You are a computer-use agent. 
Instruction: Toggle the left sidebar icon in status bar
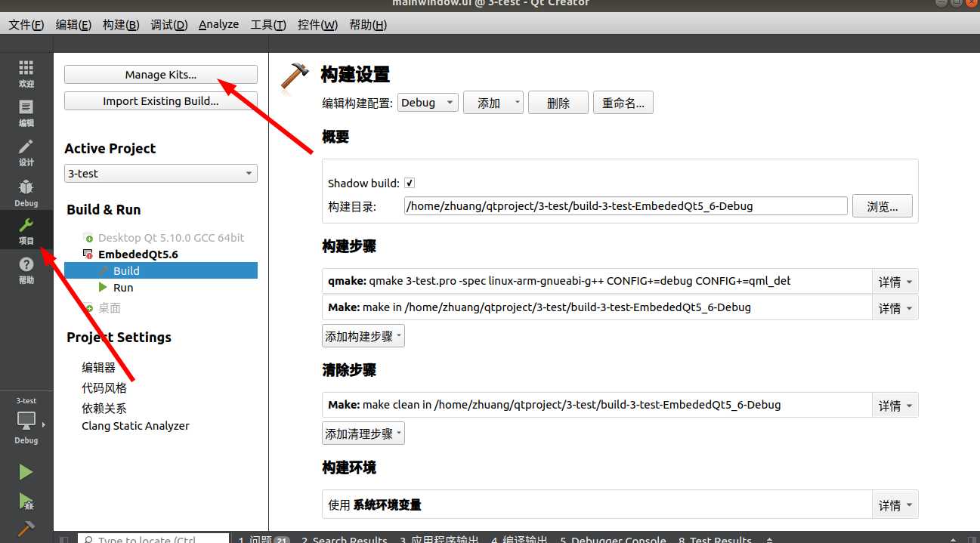tap(65, 539)
